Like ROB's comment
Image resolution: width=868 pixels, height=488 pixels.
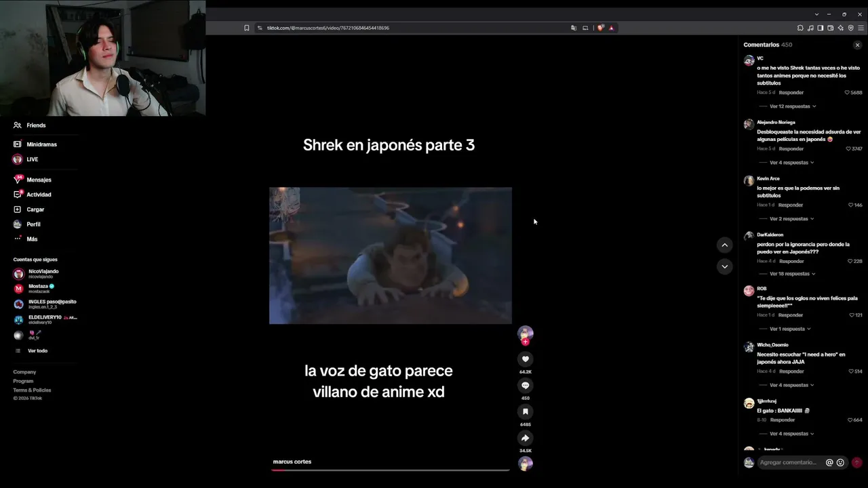tap(852, 315)
